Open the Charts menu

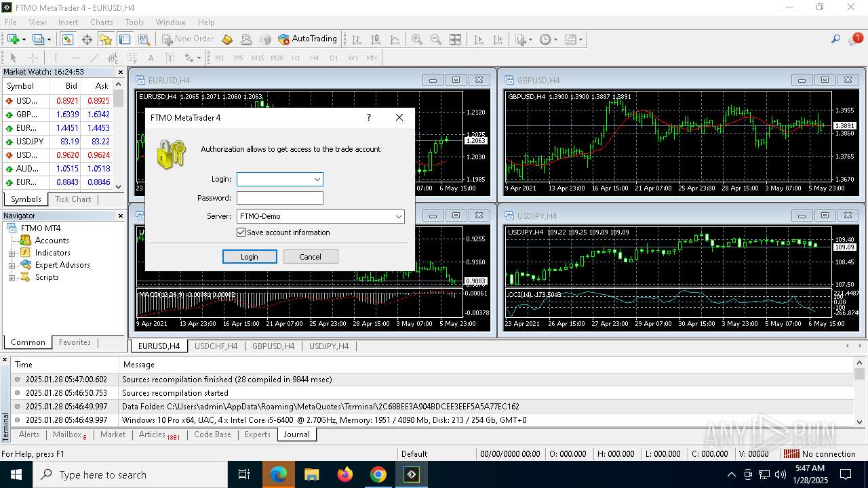pyautogui.click(x=102, y=22)
